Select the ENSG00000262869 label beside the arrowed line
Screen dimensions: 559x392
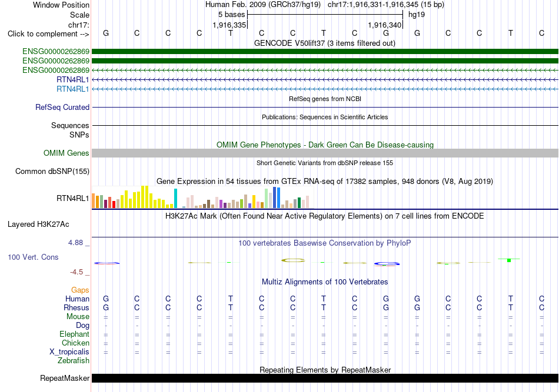(56, 70)
